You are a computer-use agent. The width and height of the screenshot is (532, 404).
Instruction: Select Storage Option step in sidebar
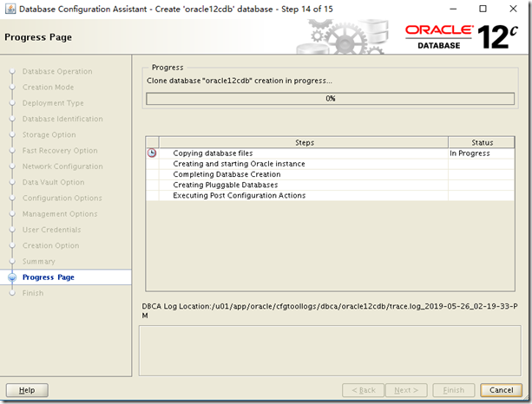49,135
